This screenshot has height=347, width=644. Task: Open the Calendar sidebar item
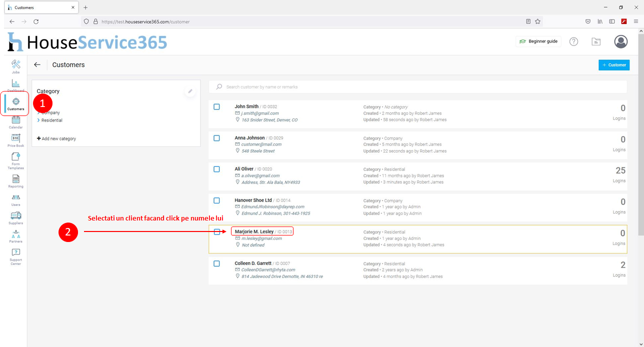tap(15, 122)
